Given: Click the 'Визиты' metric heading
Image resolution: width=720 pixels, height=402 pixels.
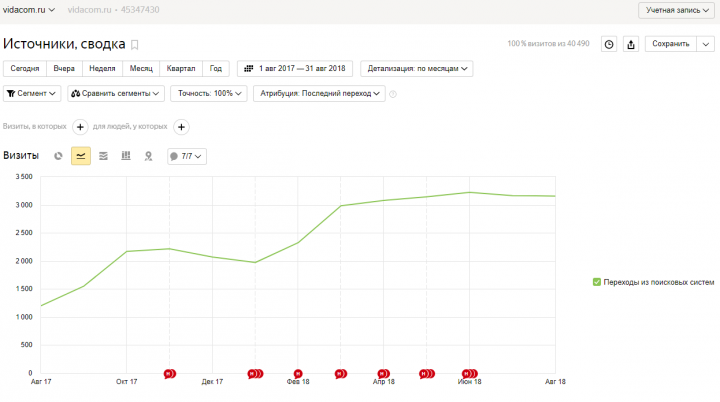Looking at the screenshot, I should pos(21,156).
